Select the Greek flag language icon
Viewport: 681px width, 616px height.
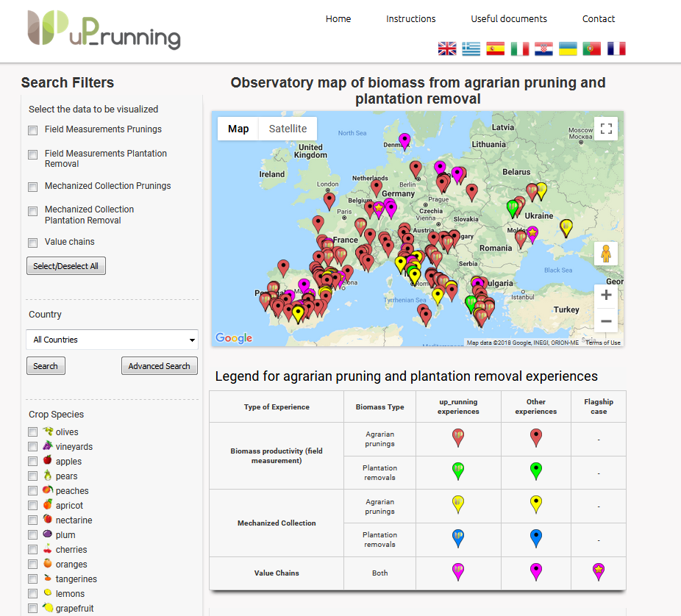coord(471,49)
